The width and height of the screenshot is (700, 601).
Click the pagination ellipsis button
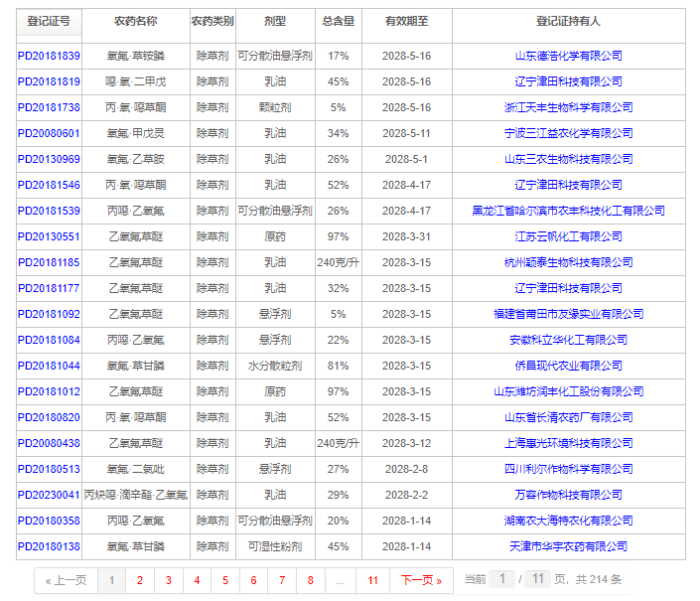click(x=341, y=580)
